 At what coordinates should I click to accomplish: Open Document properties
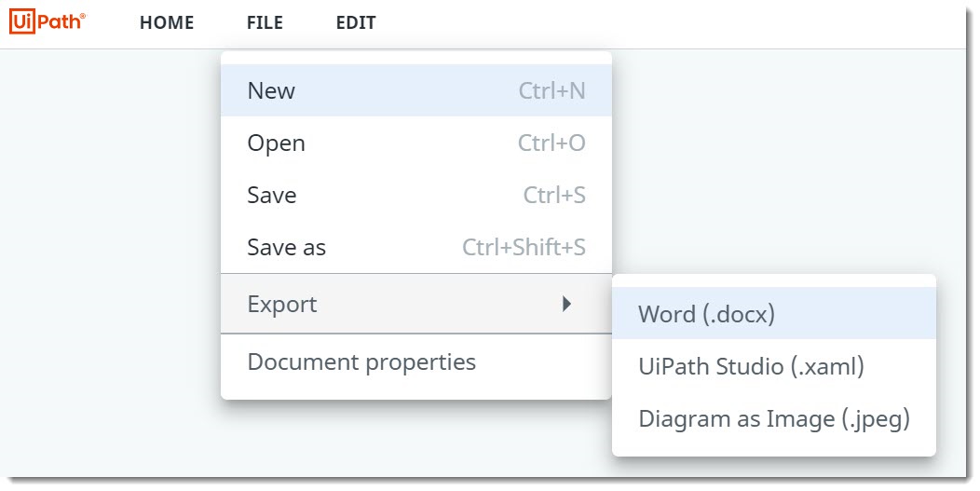(x=361, y=361)
